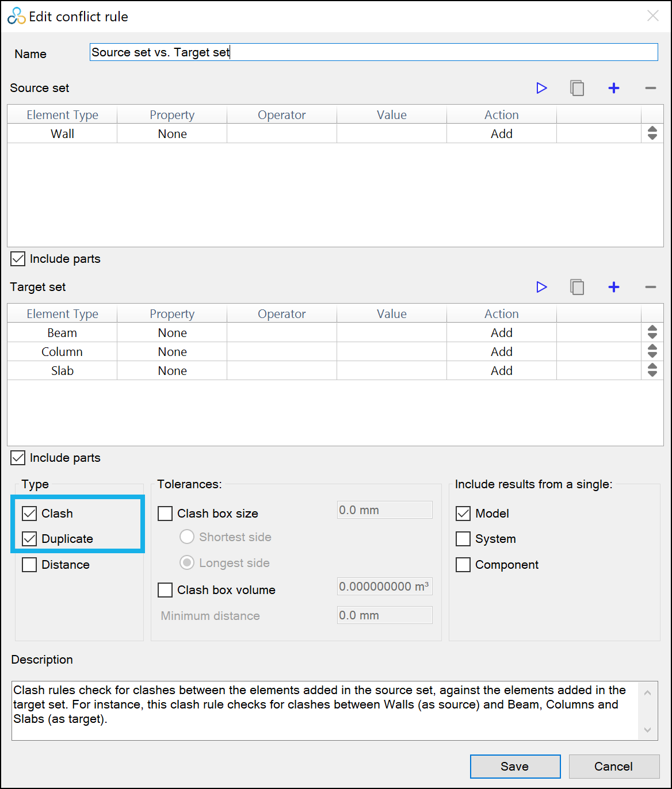Reorder the Wall row with arrows
Image resolution: width=672 pixels, height=789 pixels.
tap(652, 133)
